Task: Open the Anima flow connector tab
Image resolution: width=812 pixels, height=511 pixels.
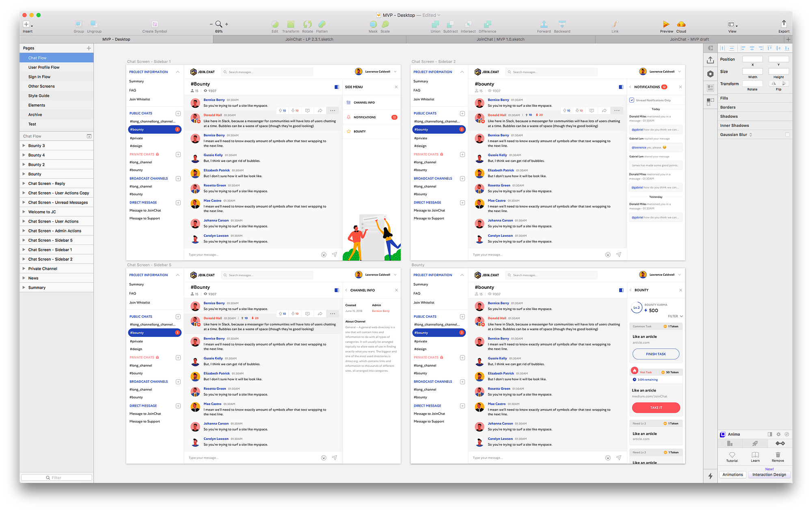Action: 780,444
